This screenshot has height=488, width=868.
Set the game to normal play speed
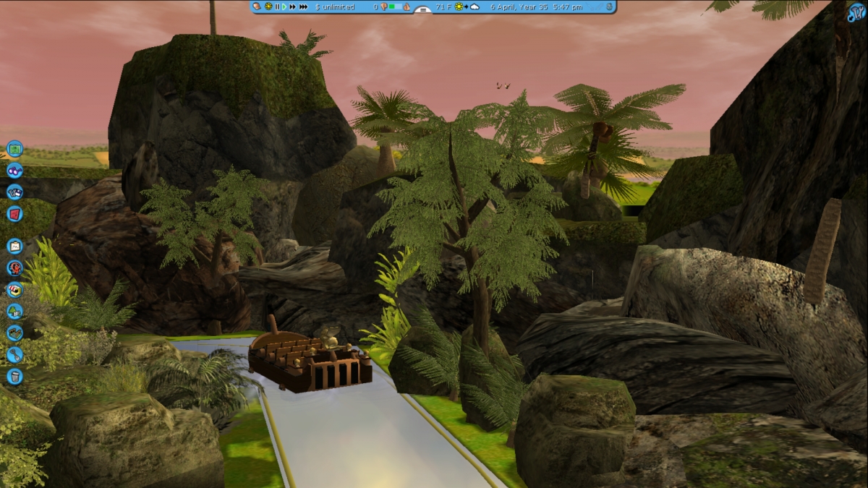tap(284, 7)
